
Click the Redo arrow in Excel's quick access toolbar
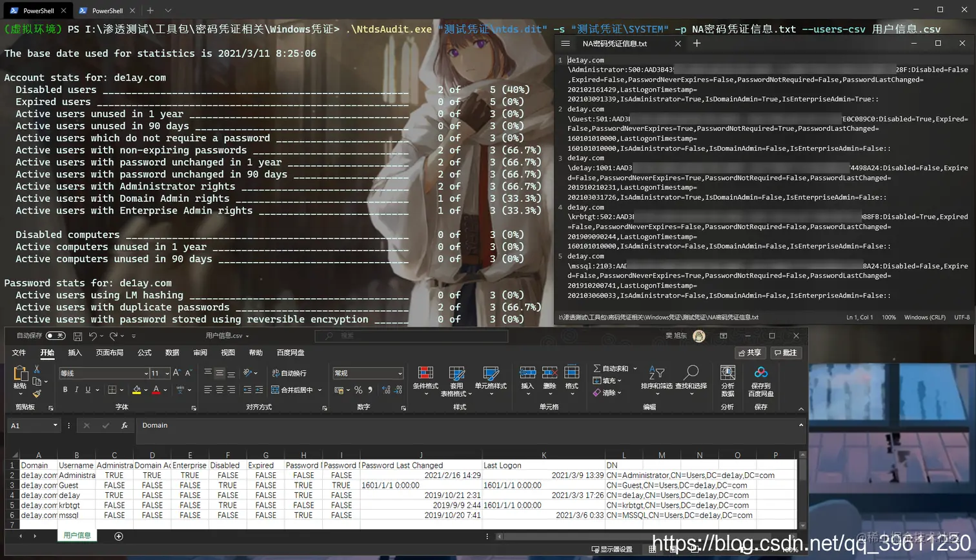coord(114,335)
